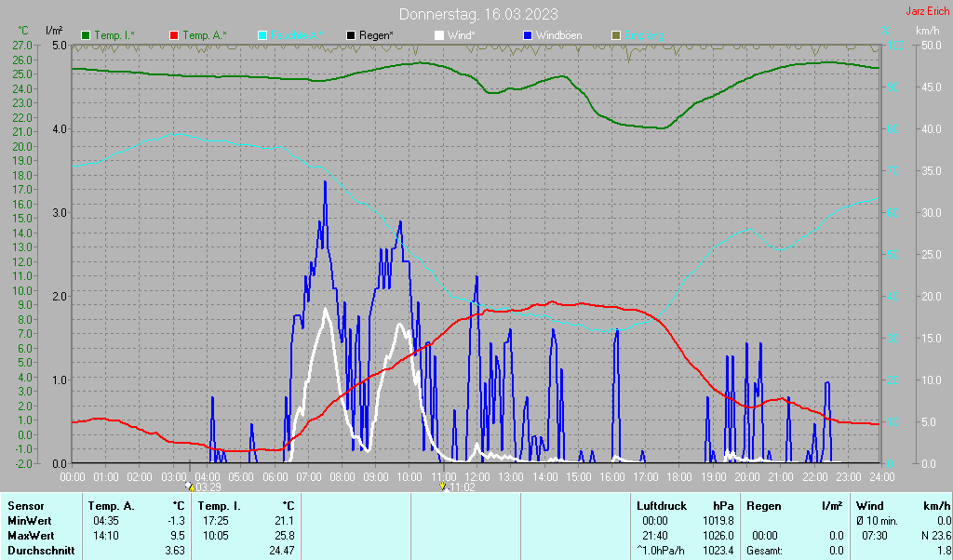Click the blue Windböen legend swatch

pos(528,35)
